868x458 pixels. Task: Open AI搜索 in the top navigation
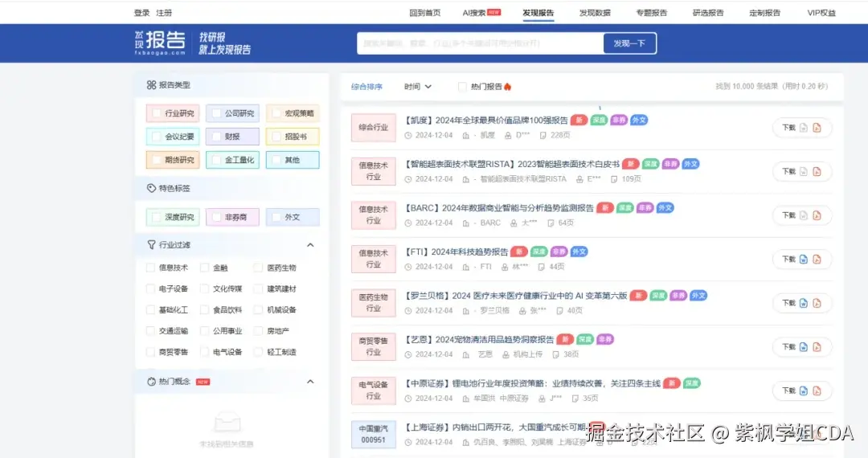[474, 13]
